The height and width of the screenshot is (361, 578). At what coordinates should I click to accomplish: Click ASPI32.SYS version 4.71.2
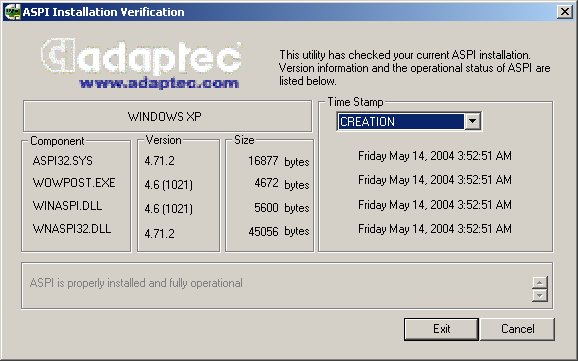click(x=160, y=161)
